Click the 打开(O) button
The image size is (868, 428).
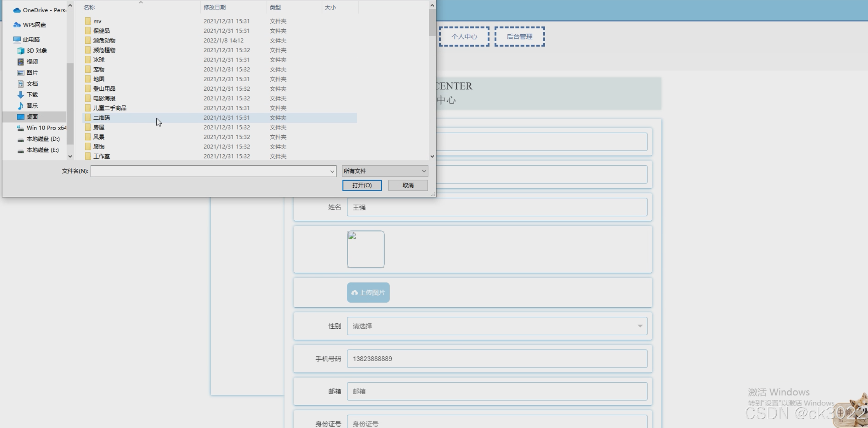362,185
